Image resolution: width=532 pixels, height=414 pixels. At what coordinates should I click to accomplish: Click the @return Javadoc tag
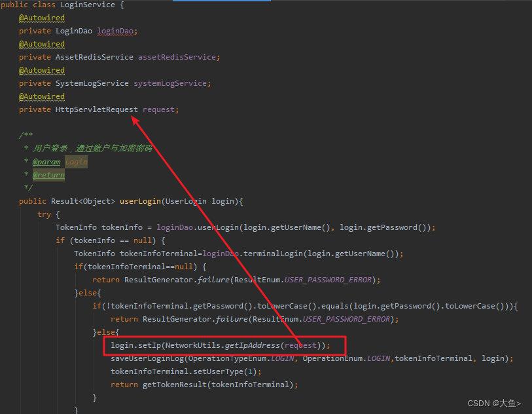(x=48, y=175)
